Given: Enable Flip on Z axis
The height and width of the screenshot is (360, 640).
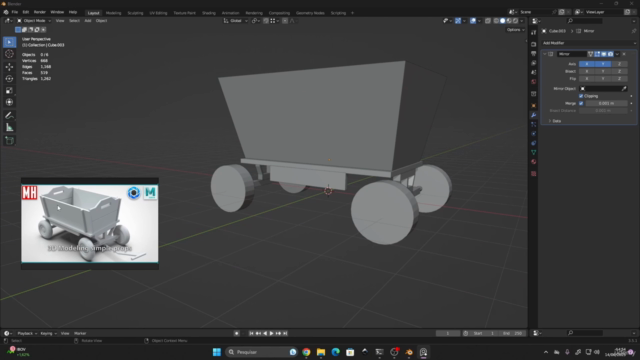Looking at the screenshot, I should [619, 78].
